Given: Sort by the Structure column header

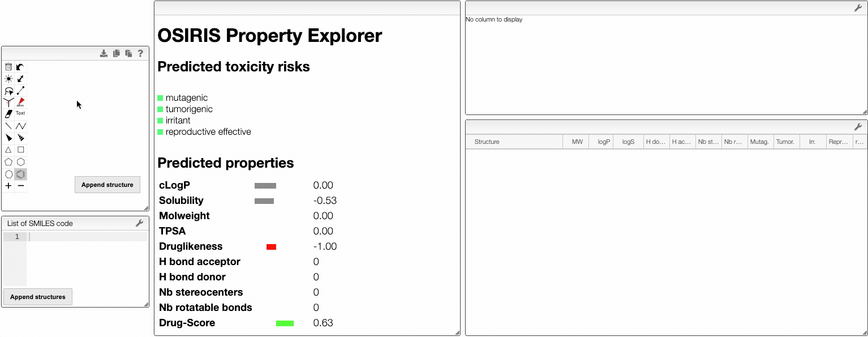Looking at the screenshot, I should coord(514,142).
